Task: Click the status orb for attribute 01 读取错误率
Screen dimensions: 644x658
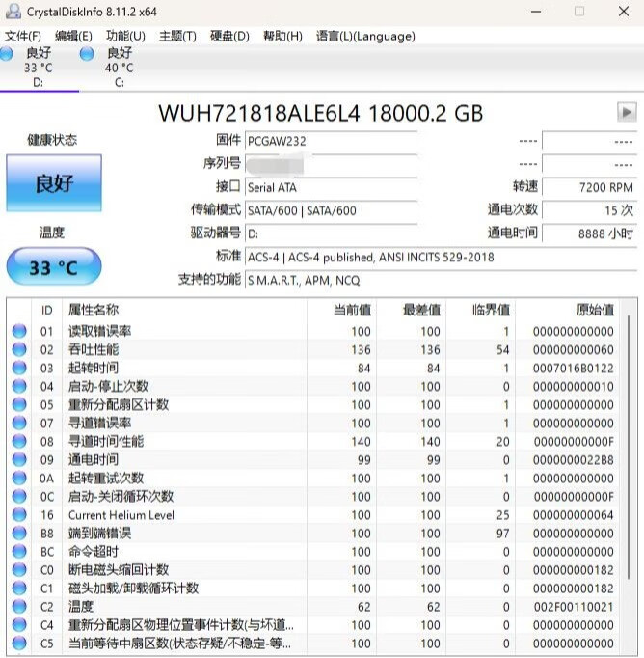Action: coord(19,331)
